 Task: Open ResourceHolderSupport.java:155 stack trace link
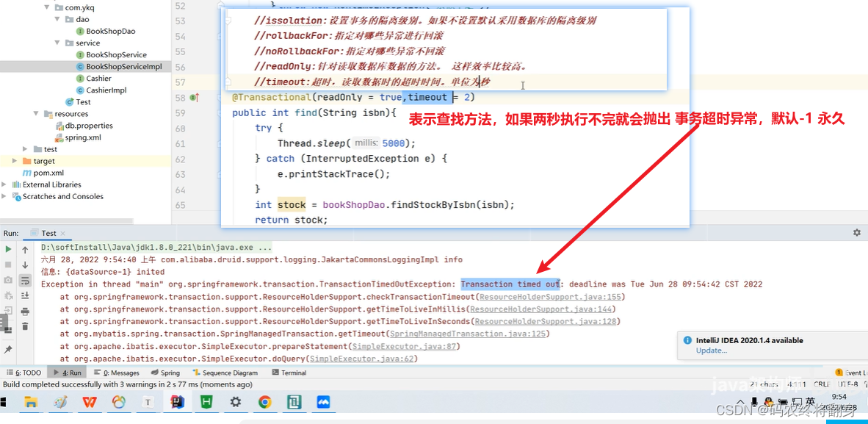click(x=551, y=298)
